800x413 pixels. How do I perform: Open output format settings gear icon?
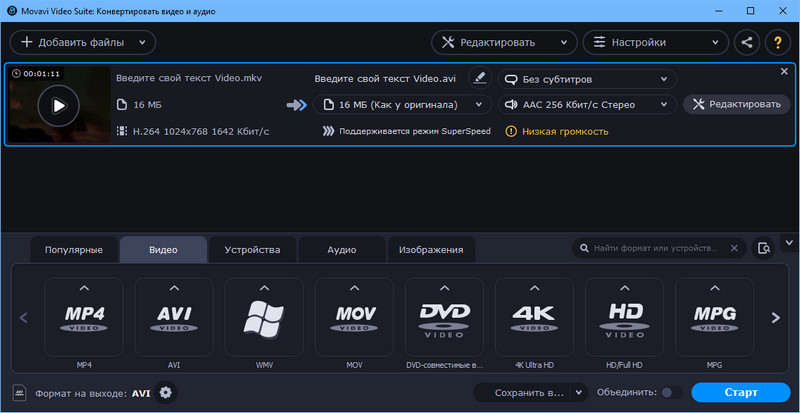(166, 393)
